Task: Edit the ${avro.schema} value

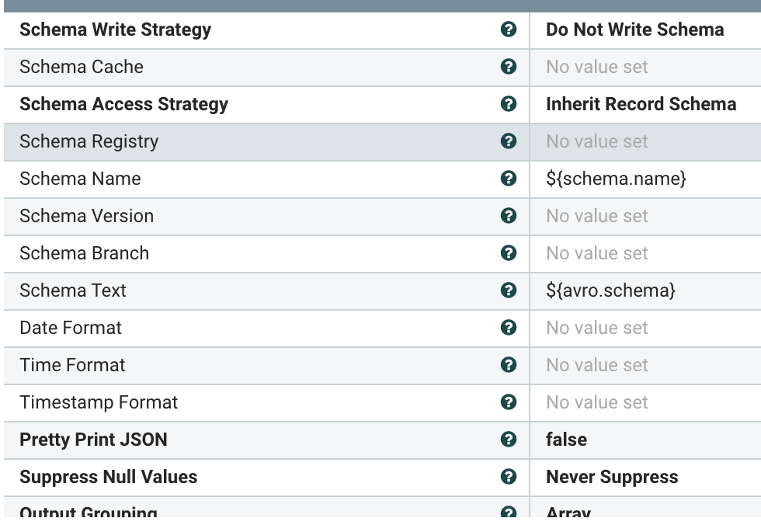Action: pyautogui.click(x=610, y=290)
